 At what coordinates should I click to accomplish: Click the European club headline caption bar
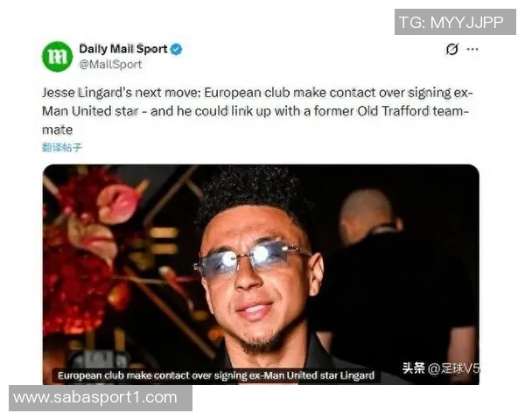click(216, 375)
